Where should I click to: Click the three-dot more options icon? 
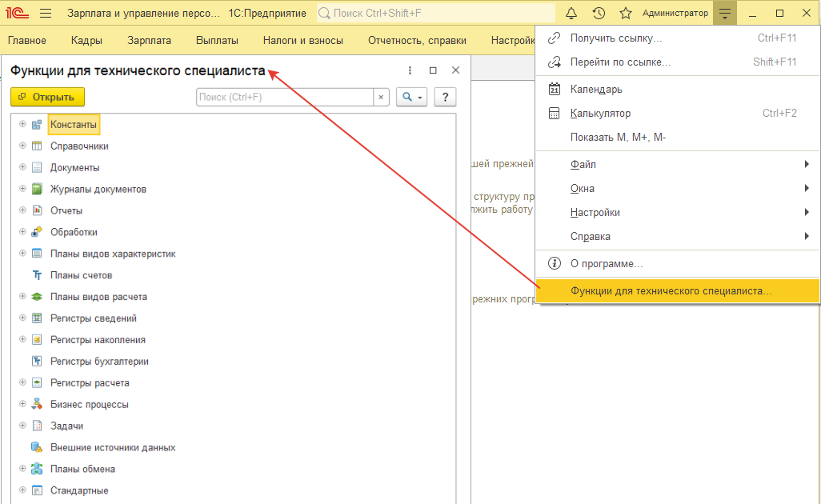click(x=410, y=70)
